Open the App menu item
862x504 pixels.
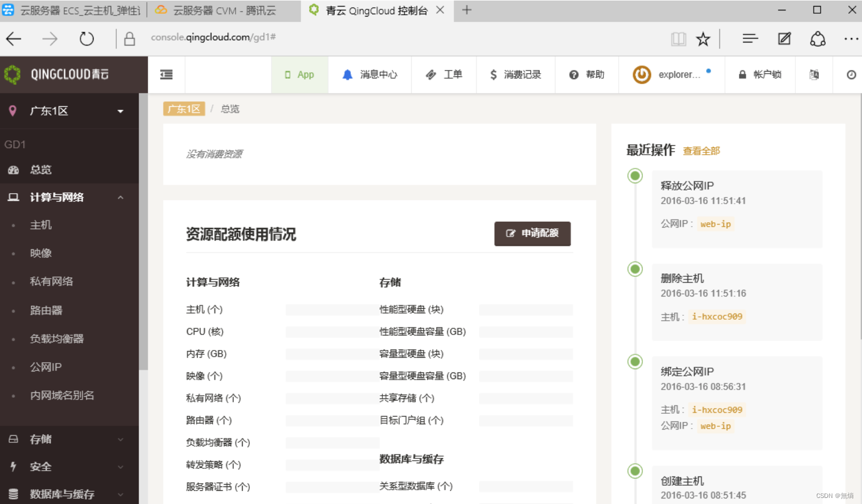299,74
